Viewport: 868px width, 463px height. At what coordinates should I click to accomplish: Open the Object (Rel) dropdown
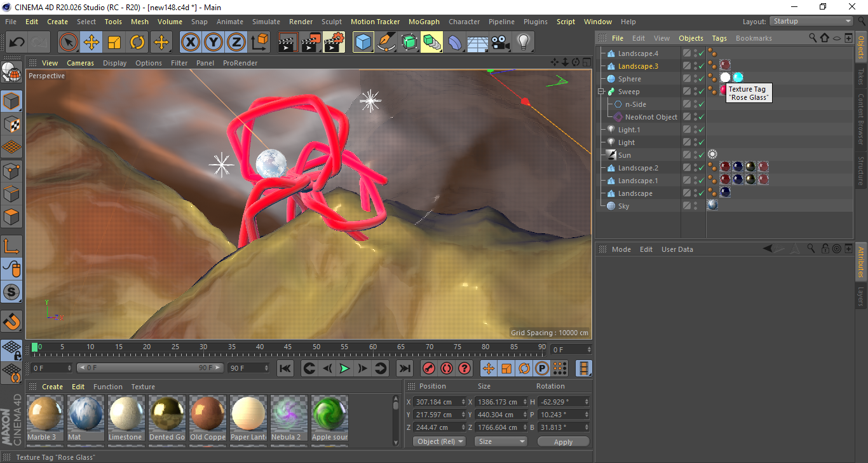(x=439, y=441)
